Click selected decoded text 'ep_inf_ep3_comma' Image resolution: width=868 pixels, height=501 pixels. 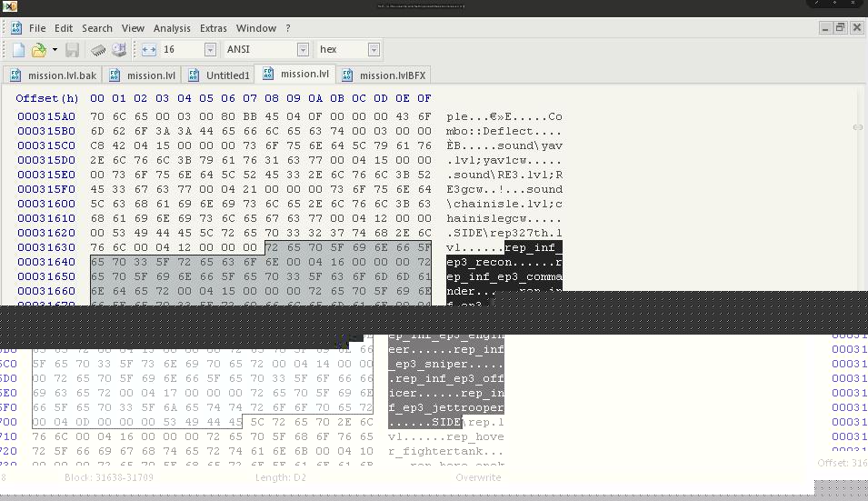coord(504,276)
